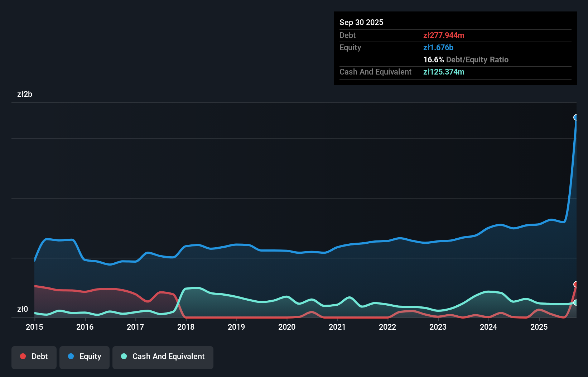Select the 2022 x-axis year label
The width and height of the screenshot is (588, 377).
click(387, 327)
